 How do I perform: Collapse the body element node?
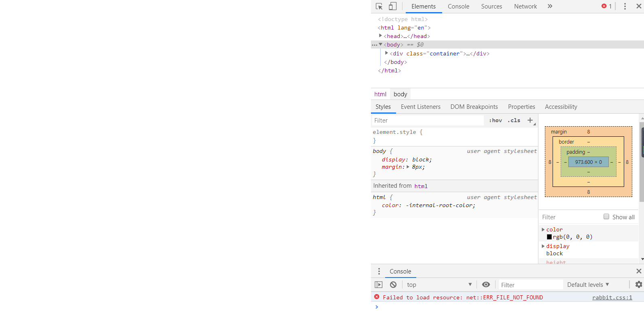pyautogui.click(x=380, y=45)
